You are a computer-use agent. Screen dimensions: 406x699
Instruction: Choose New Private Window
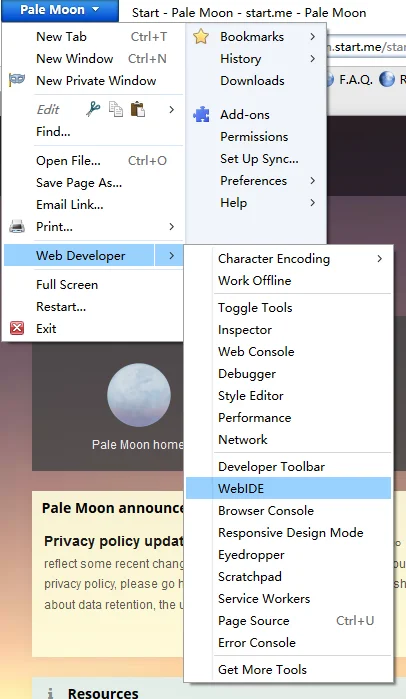coord(94,81)
